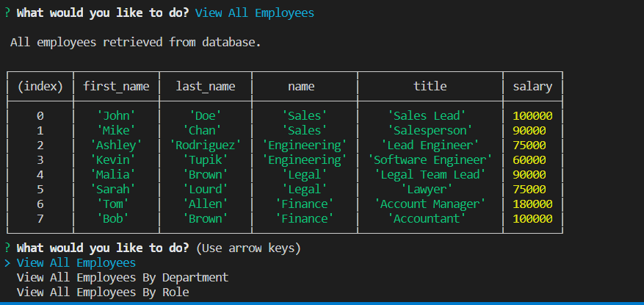644x305 pixels.
Task: Click the 'Ashley' first name cell
Action: point(116,145)
